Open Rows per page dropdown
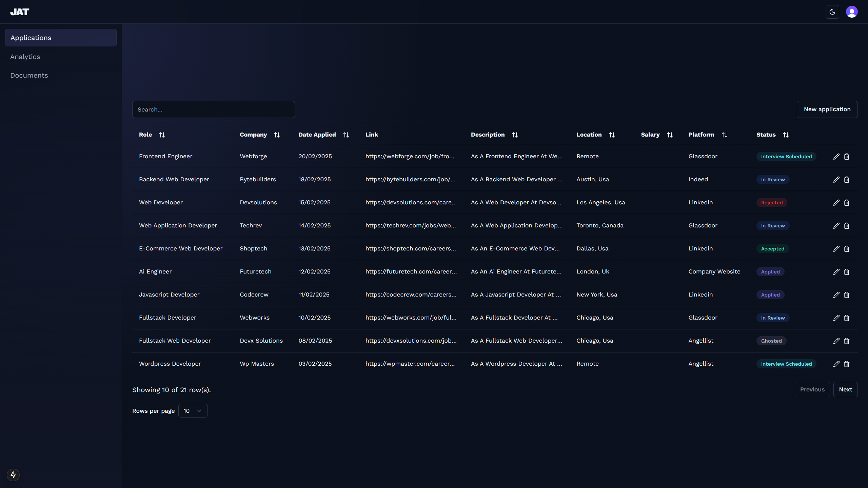868x488 pixels. click(193, 411)
